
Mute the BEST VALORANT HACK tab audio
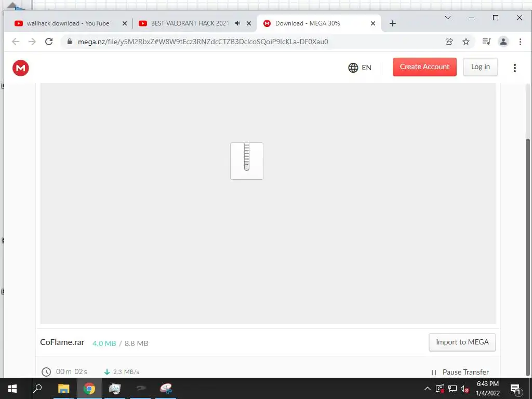pyautogui.click(x=238, y=23)
